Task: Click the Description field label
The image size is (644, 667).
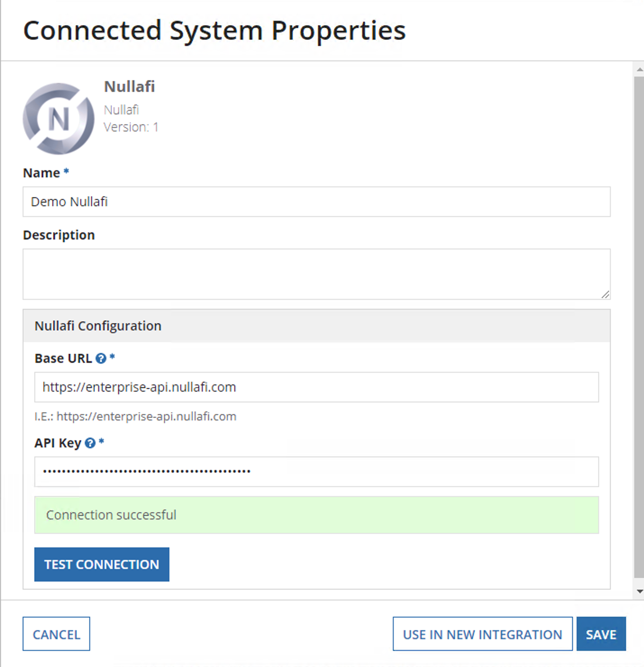Action: pyautogui.click(x=59, y=235)
